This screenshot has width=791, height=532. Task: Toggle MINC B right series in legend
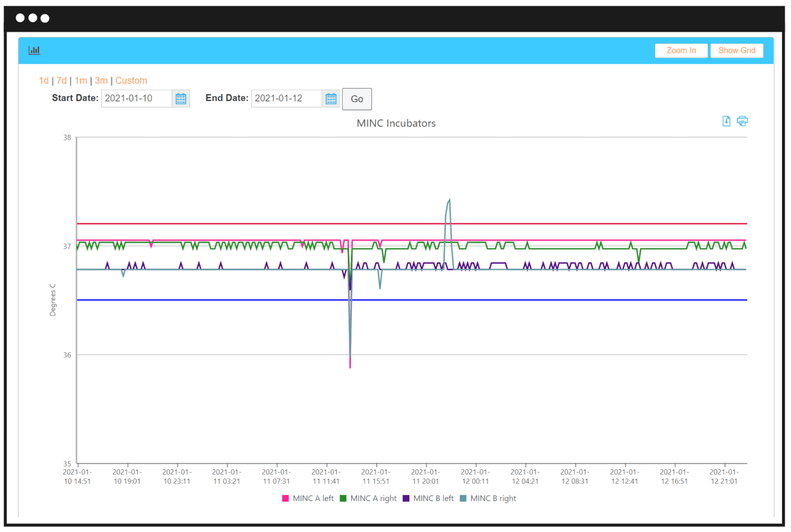pos(488,498)
